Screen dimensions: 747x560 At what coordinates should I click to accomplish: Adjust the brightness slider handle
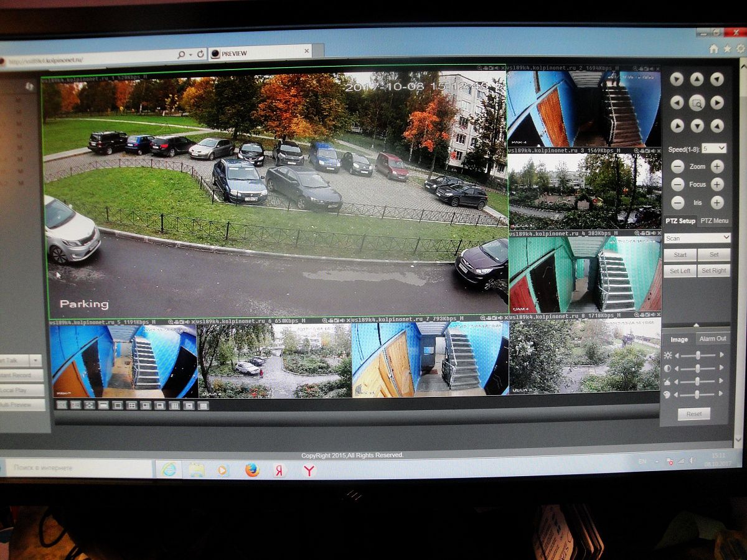698,355
